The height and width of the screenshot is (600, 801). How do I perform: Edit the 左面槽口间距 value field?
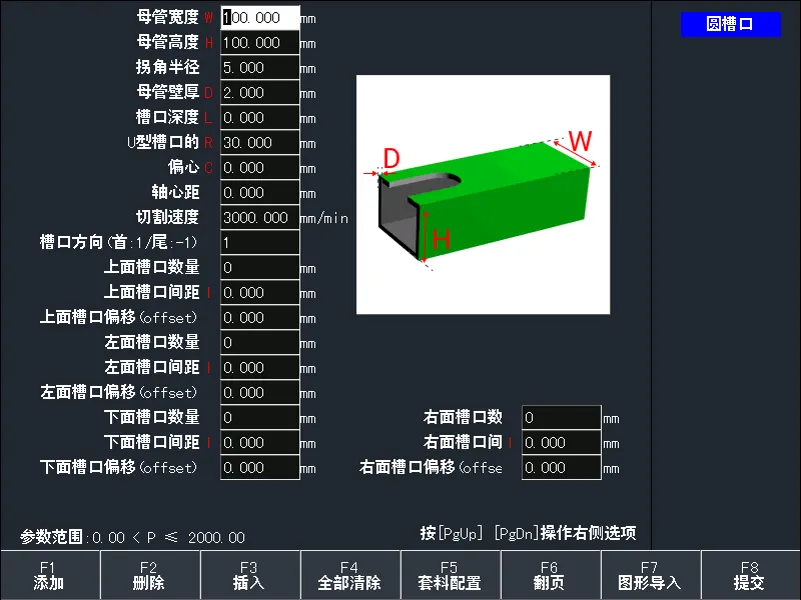point(260,368)
